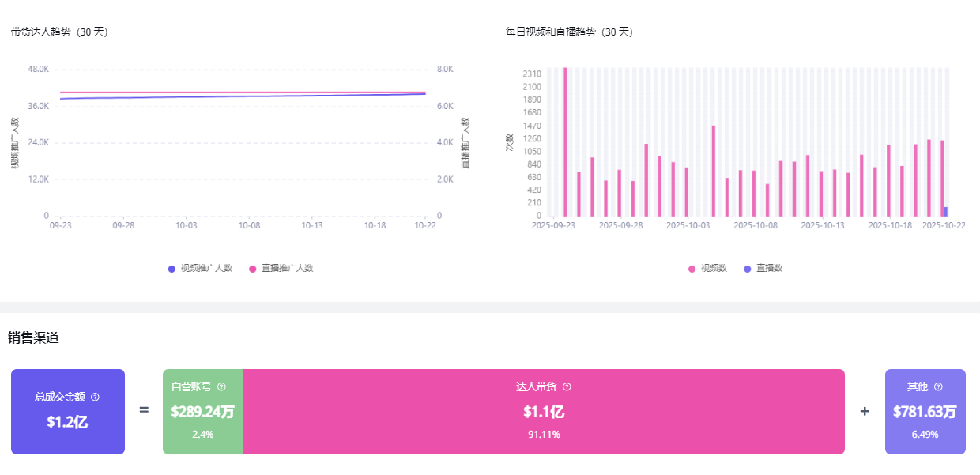
Task: Click the small blue 直播数 bar at 2025-10-22
Action: (946, 212)
